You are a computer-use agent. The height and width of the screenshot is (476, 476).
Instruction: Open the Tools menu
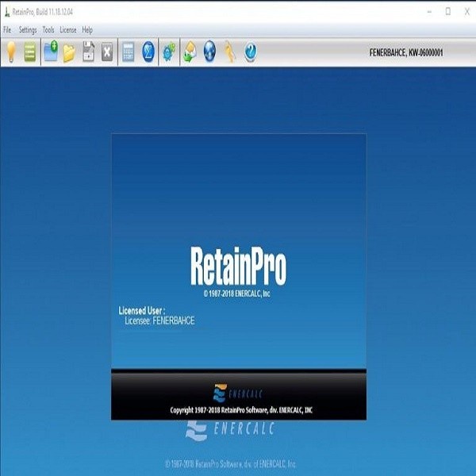(x=48, y=30)
